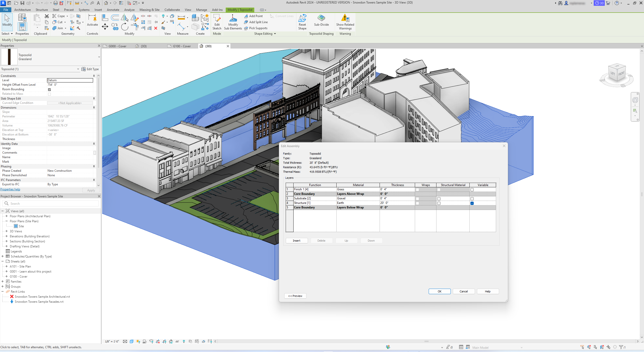The image size is (644, 352).
Task: Click the Cope geometry tool
Action: 60,16
